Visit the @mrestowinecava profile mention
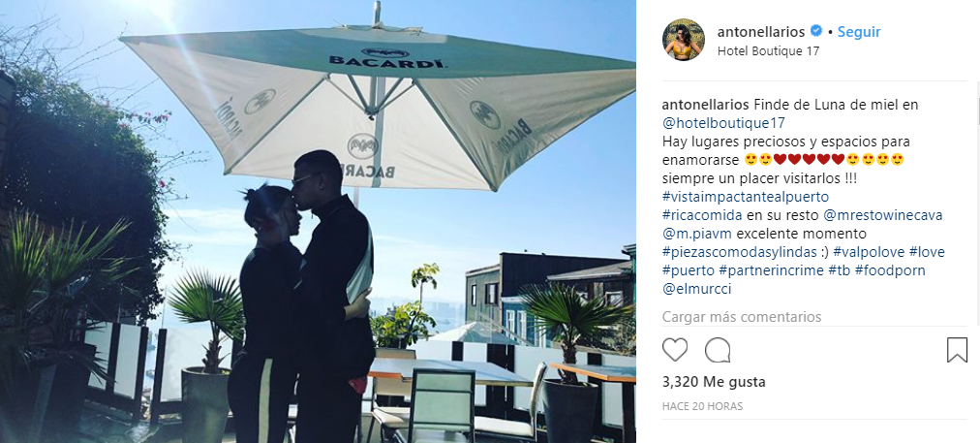Image resolution: width=980 pixels, height=443 pixels. [882, 215]
